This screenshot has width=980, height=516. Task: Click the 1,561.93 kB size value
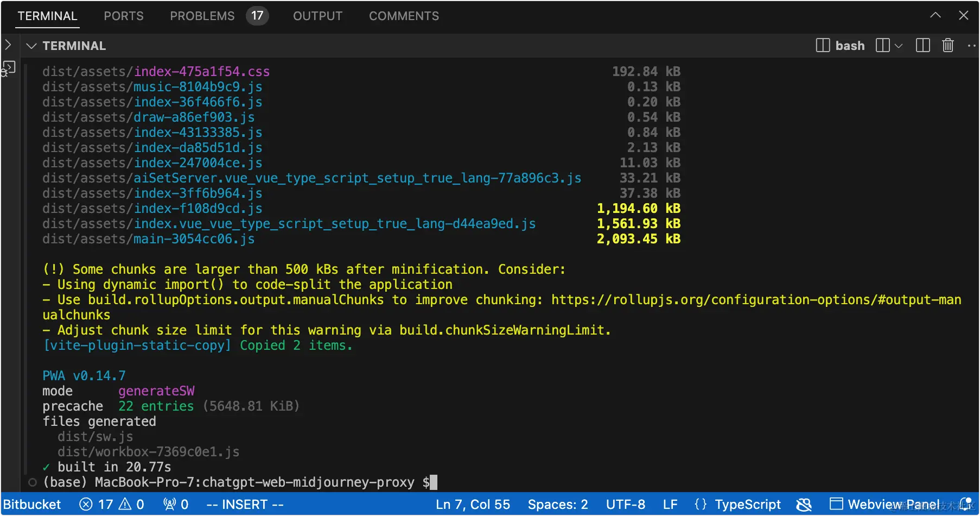click(x=638, y=224)
